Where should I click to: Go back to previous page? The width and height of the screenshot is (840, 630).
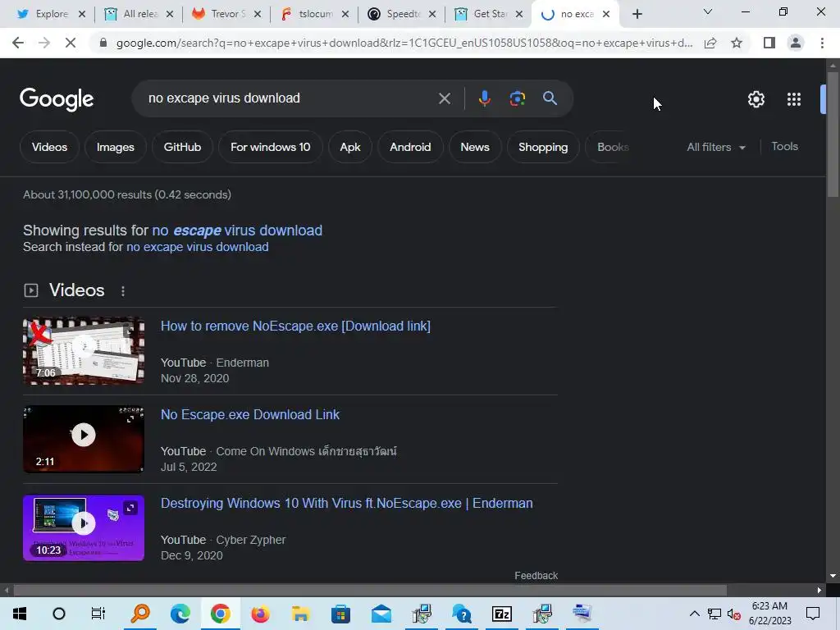[x=18, y=43]
